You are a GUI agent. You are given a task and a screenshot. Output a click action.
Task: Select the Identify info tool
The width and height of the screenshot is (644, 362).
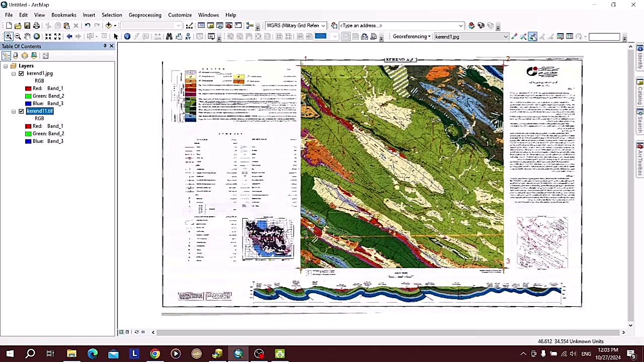point(127,37)
